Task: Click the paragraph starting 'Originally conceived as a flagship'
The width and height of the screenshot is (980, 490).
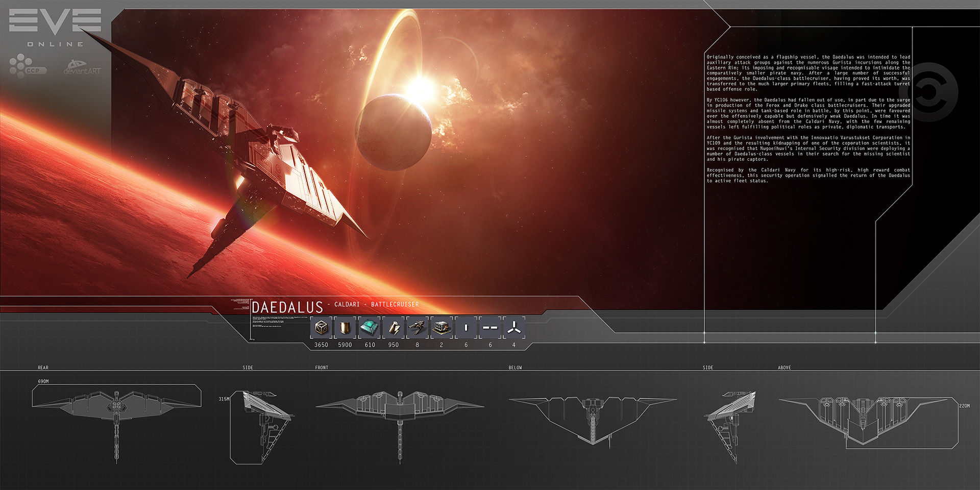Action: (808, 73)
